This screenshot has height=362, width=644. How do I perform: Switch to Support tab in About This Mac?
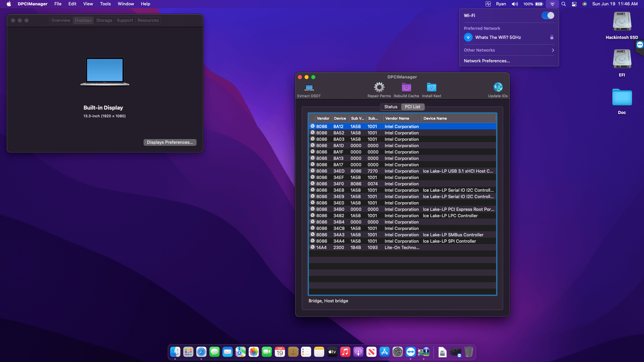coord(125,20)
